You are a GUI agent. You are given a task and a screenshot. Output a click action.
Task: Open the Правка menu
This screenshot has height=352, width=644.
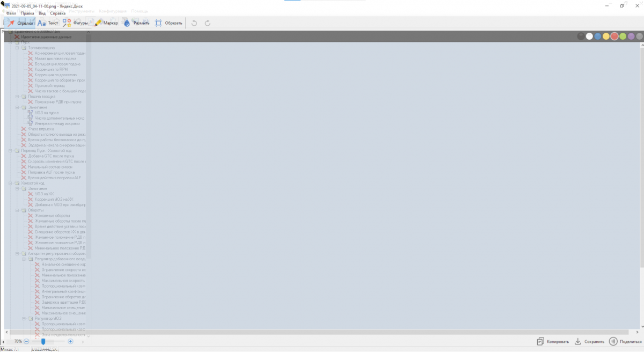point(27,13)
